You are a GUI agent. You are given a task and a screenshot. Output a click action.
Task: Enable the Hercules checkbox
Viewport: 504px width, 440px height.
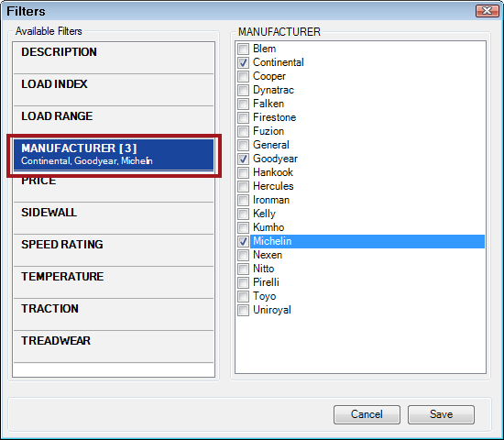pos(244,187)
